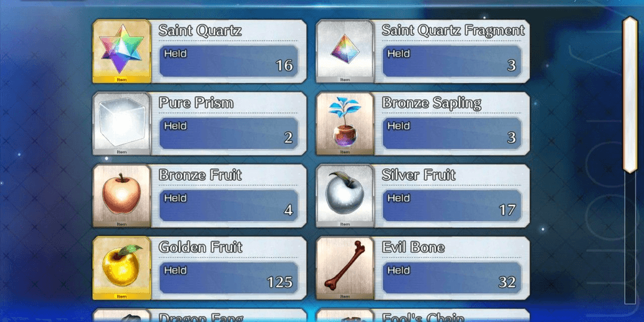Select the Golden Fruit held amount 125
Image resolution: width=644 pixels, height=322 pixels.
pos(280,282)
